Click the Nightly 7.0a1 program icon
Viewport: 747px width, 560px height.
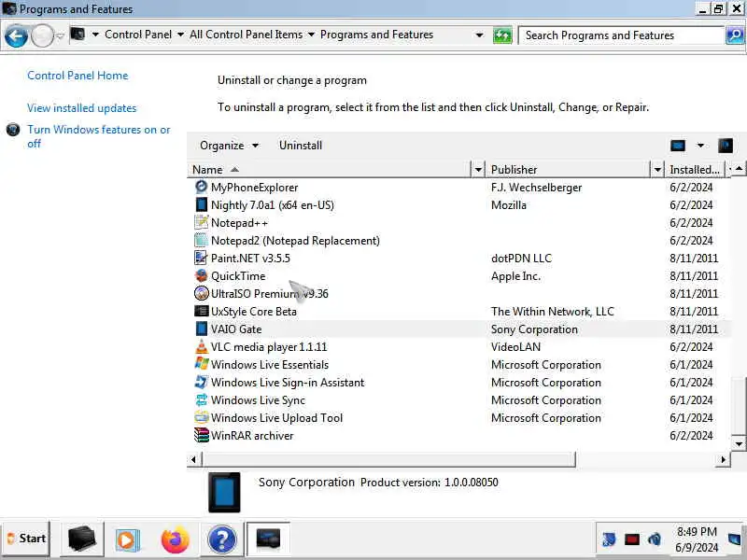point(201,204)
